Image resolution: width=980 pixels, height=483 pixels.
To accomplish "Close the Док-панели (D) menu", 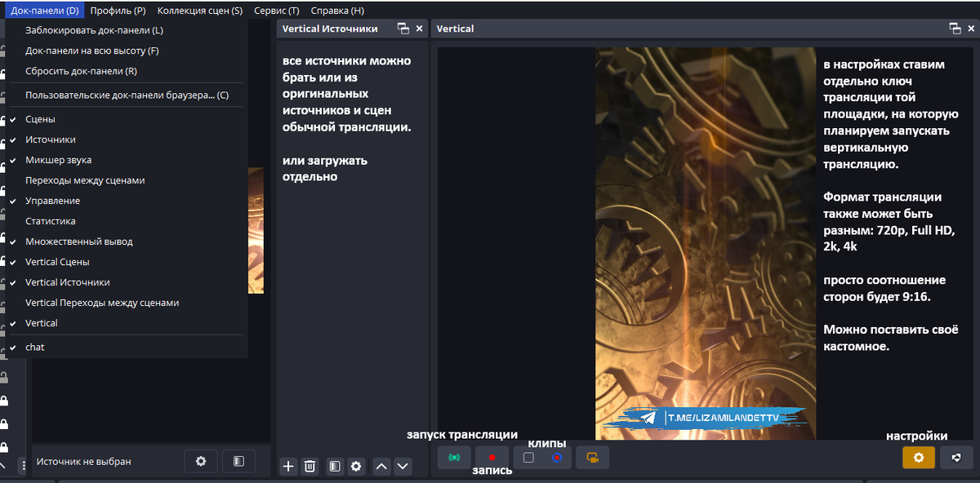I will [x=45, y=11].
